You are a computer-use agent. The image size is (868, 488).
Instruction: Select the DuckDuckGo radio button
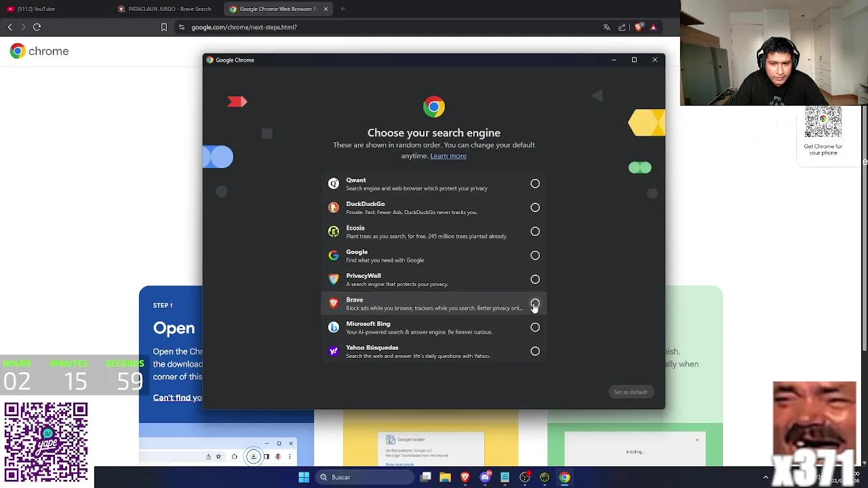(x=535, y=207)
